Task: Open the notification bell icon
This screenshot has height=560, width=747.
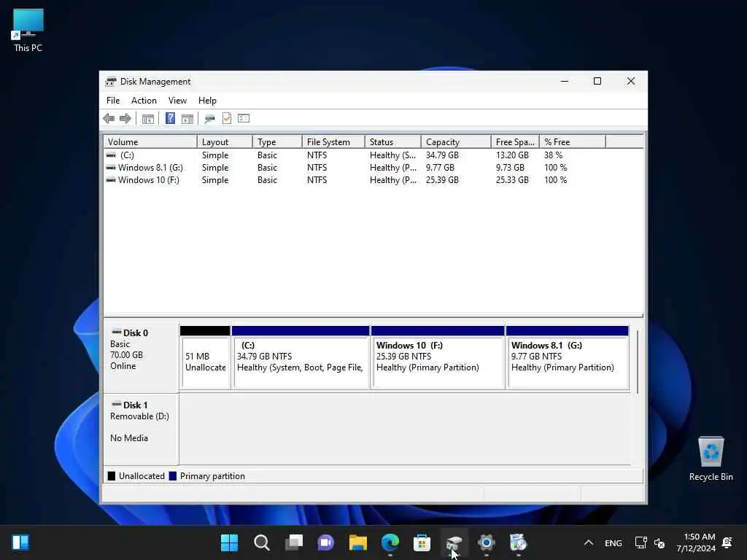Action: coord(727,542)
